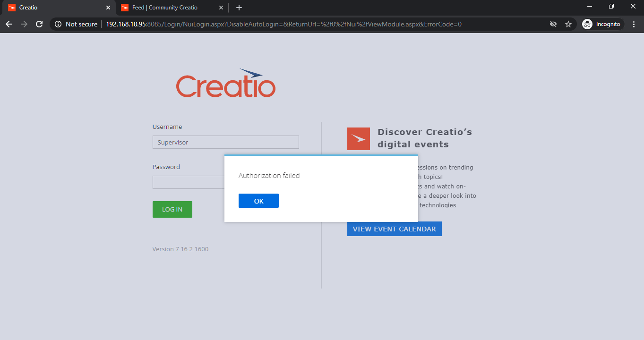Select the Creatio browser tab
Image resolution: width=644 pixels, height=340 pixels.
point(57,8)
